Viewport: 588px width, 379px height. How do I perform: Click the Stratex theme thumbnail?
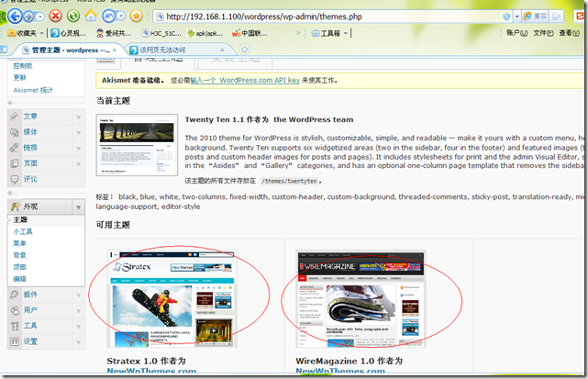point(172,298)
